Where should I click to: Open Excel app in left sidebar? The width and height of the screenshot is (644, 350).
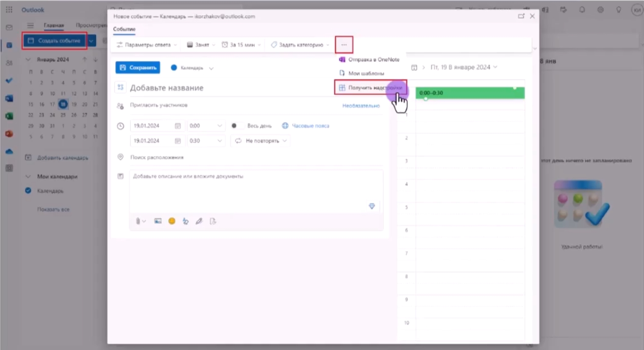(x=9, y=116)
